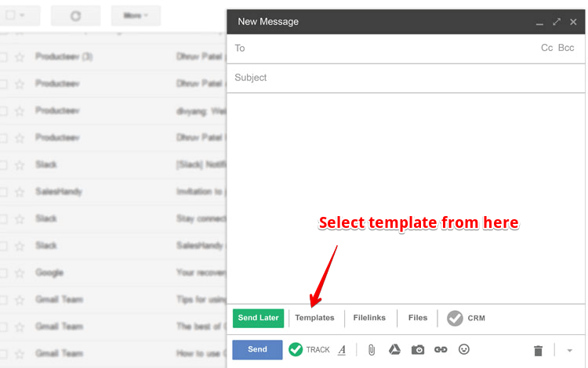
Task: Insert photo with the camera icon
Action: click(x=418, y=350)
